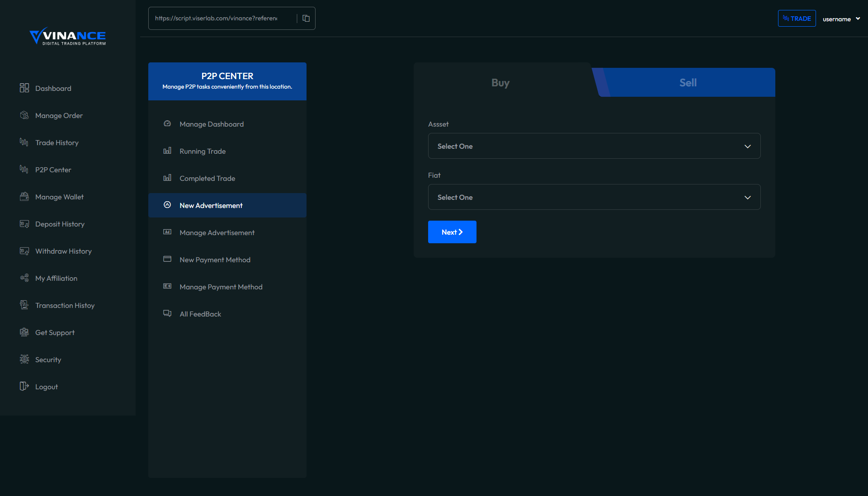868x496 pixels.
Task: Open Manage Advertisement in P2P menu
Action: (217, 232)
